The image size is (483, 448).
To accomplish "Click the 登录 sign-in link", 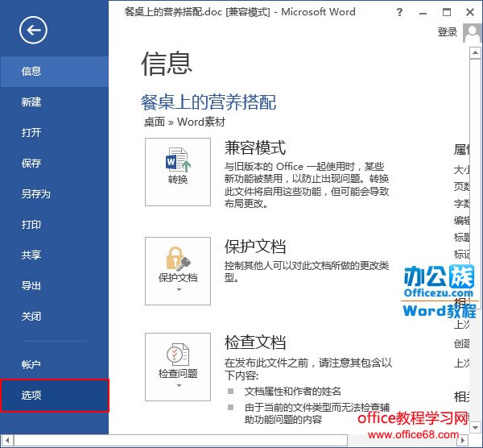I will pos(448,32).
